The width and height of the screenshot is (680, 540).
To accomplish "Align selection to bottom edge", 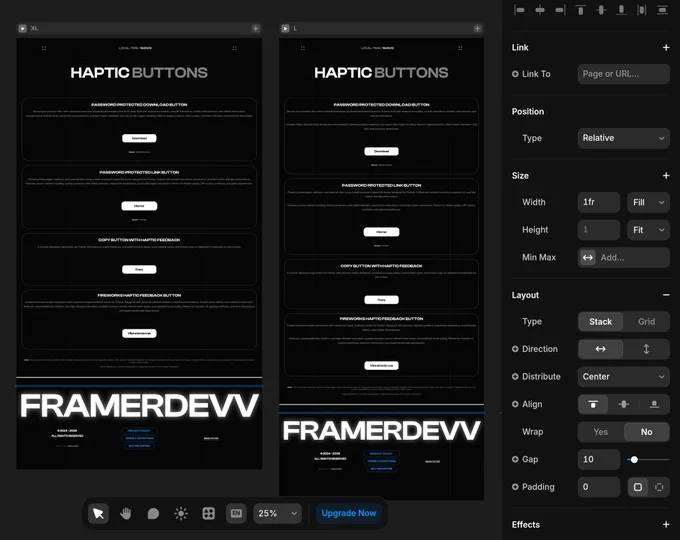I will 621,10.
